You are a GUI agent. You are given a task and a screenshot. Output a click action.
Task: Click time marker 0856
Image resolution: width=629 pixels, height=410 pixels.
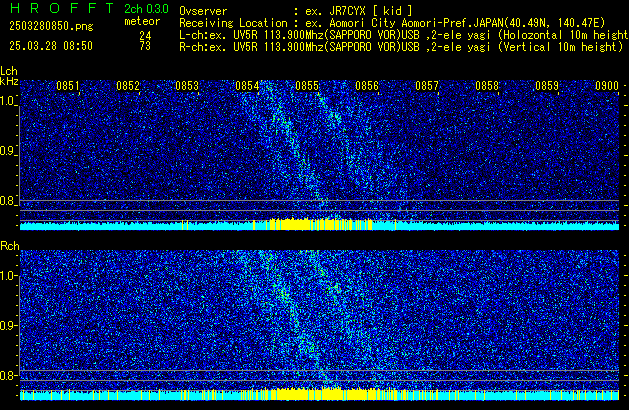[x=367, y=86]
